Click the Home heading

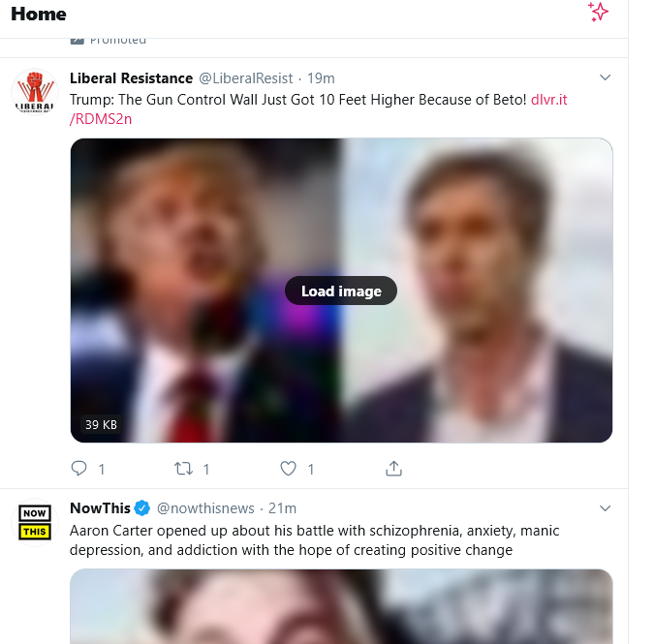point(39,15)
